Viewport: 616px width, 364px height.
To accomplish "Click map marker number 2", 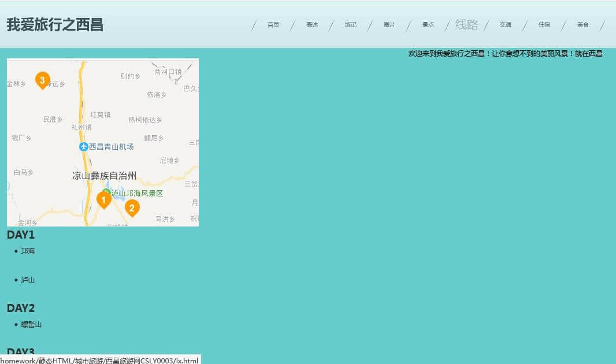I will click(x=132, y=207).
